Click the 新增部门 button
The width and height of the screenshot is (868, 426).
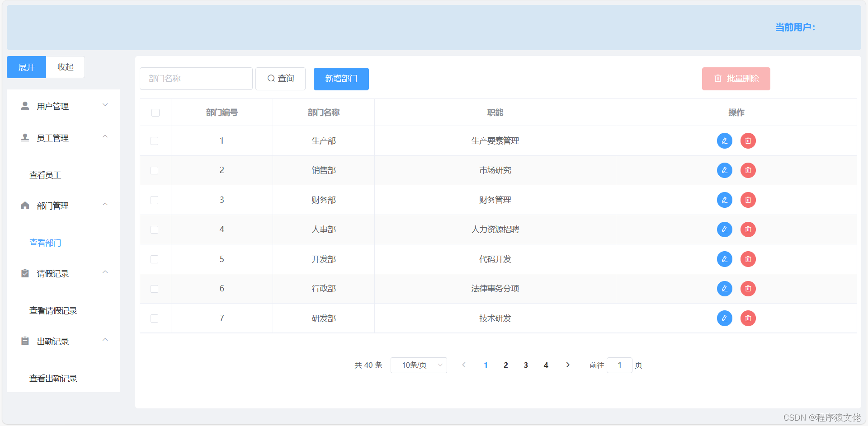point(341,79)
